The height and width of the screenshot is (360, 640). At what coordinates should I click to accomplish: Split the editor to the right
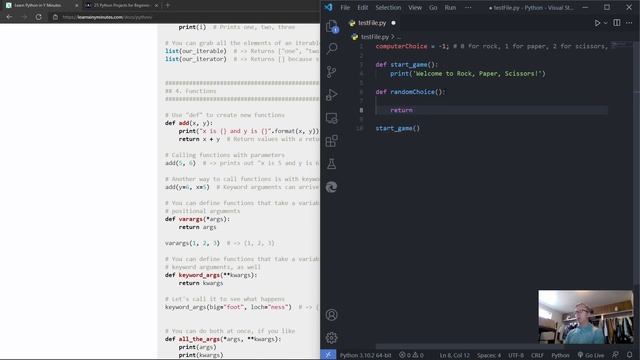pyautogui.click(x=617, y=23)
